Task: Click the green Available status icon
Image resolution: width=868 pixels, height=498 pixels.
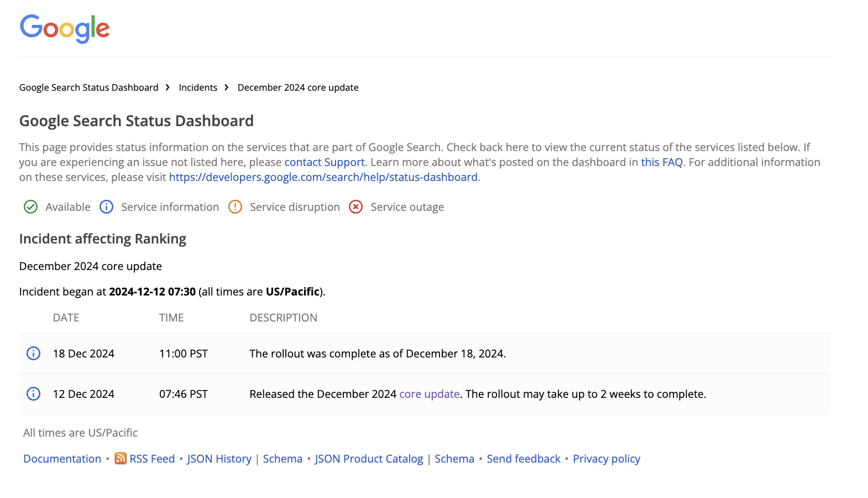Action: pyautogui.click(x=30, y=207)
